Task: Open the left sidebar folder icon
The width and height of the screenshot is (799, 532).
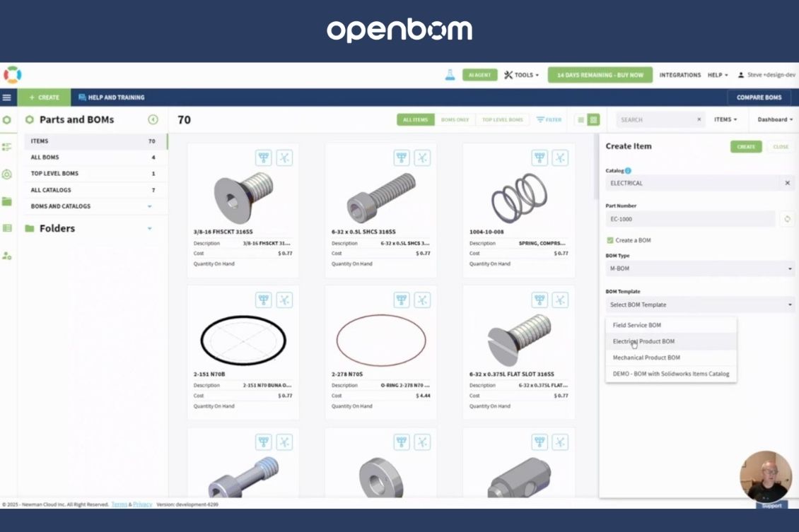Action: point(7,201)
